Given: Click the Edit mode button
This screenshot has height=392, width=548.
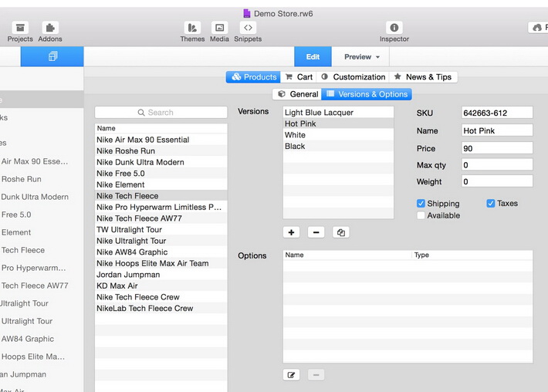Looking at the screenshot, I should pos(313,56).
